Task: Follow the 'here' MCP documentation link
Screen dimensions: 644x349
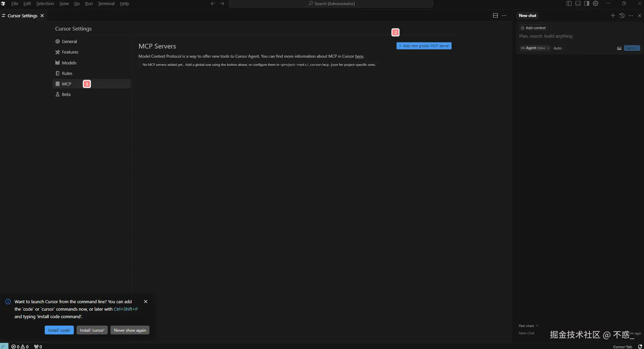Action: (359, 56)
